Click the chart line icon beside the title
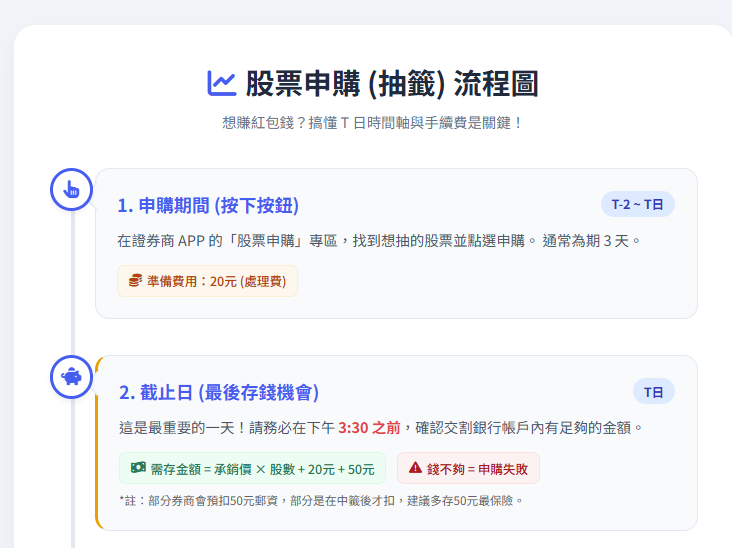Image resolution: width=732 pixels, height=548 pixels. [221, 83]
